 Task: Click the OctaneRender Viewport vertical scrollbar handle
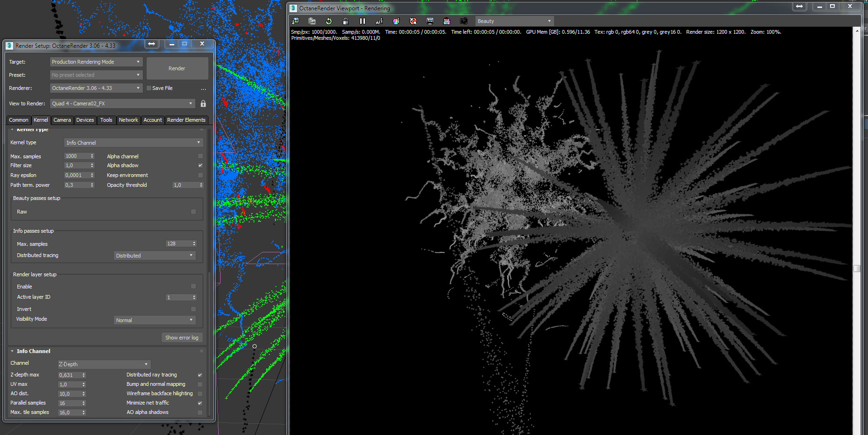pos(857,268)
